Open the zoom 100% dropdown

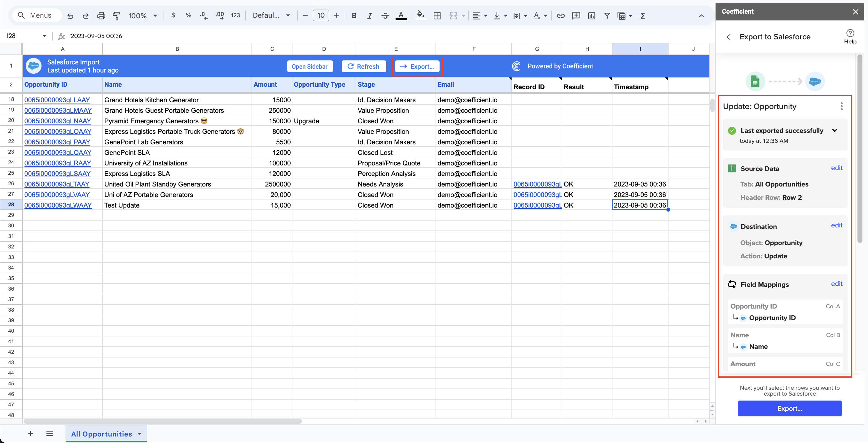(143, 15)
